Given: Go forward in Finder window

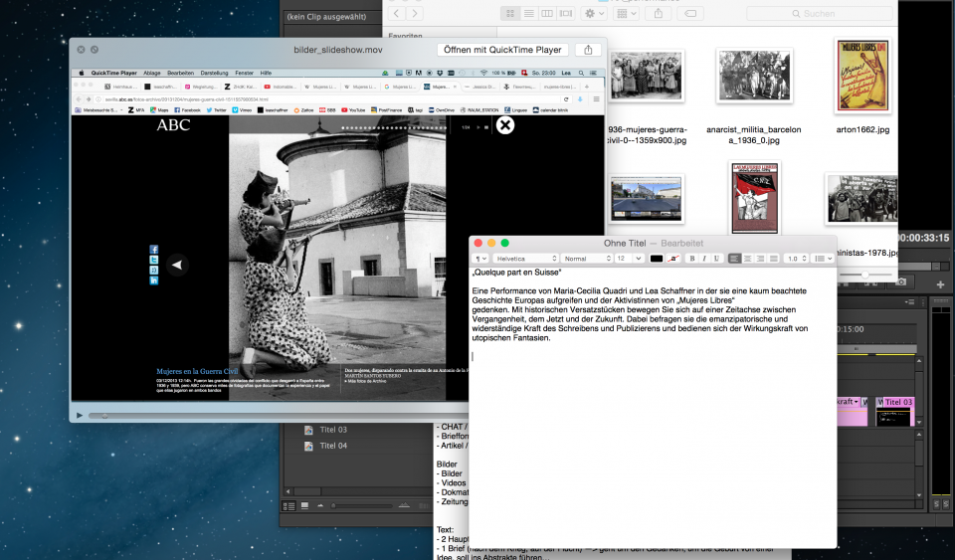Looking at the screenshot, I should point(415,13).
